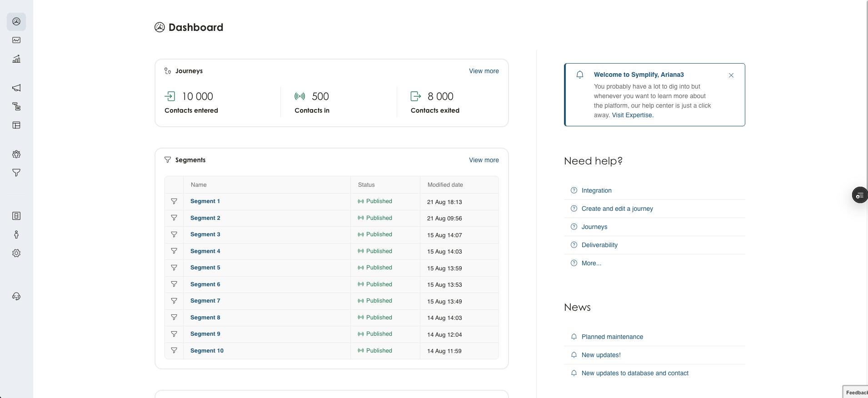
Task: Click the journey flow icon in sidebar
Action: (x=16, y=106)
